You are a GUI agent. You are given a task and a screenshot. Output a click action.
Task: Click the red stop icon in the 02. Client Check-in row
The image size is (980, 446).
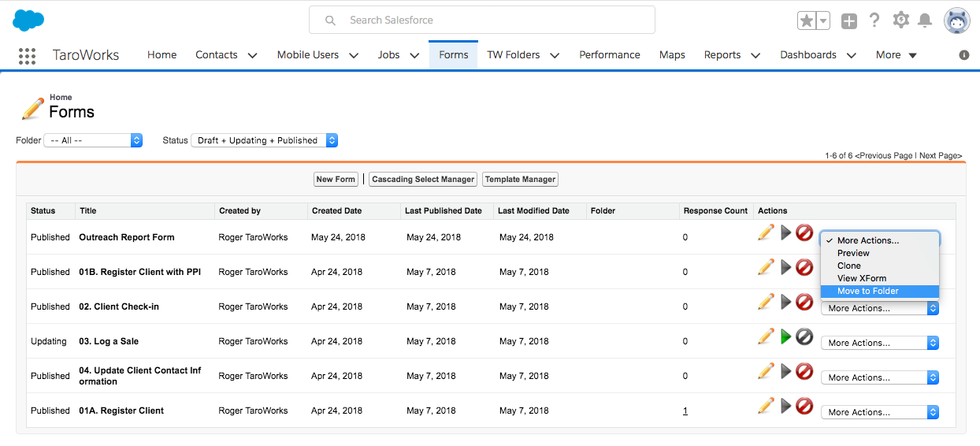(804, 302)
